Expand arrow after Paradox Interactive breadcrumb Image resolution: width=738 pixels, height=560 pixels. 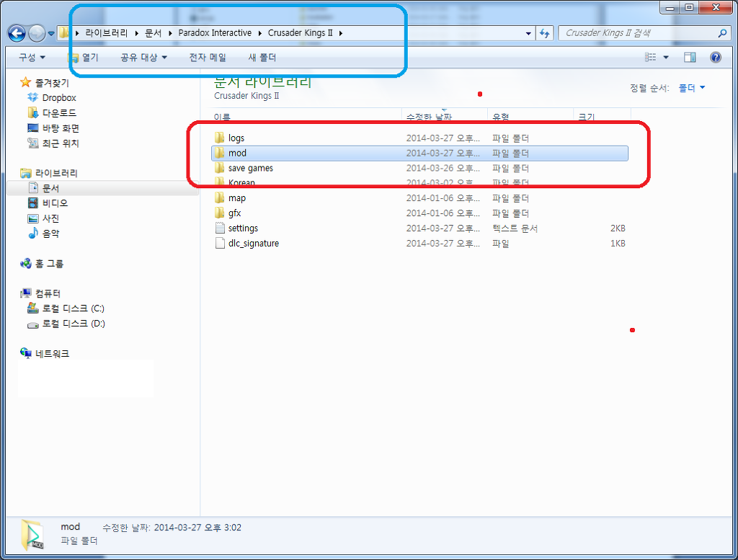coord(259,33)
